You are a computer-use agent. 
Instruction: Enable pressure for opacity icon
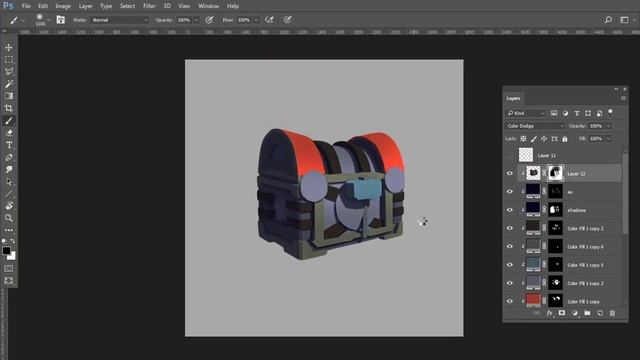point(209,20)
